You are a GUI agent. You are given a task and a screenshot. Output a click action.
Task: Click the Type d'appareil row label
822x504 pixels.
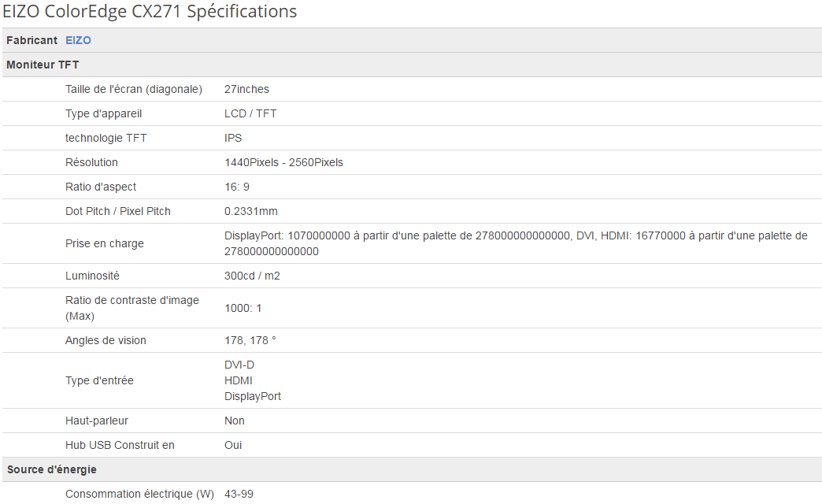pyautogui.click(x=103, y=113)
